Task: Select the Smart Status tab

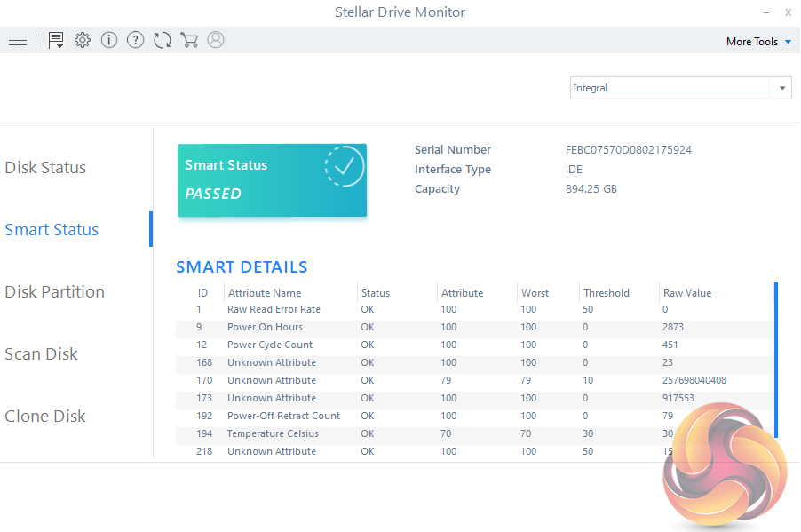Action: (x=52, y=230)
